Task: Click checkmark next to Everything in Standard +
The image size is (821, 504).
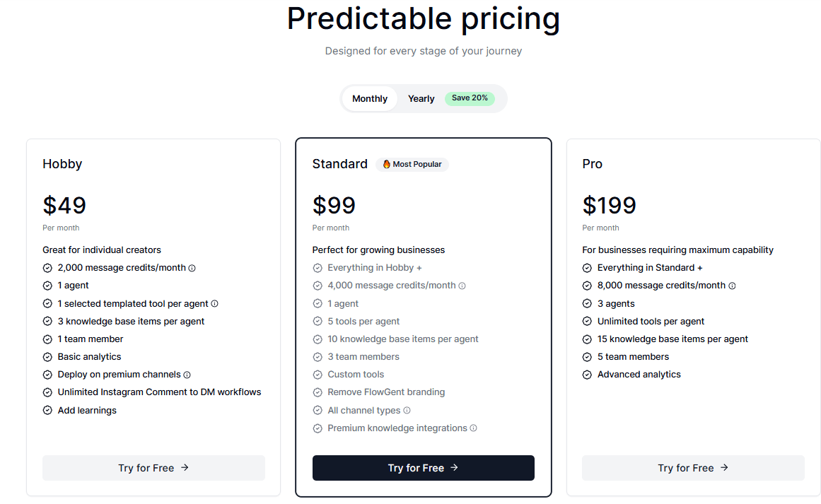Action: click(x=588, y=267)
